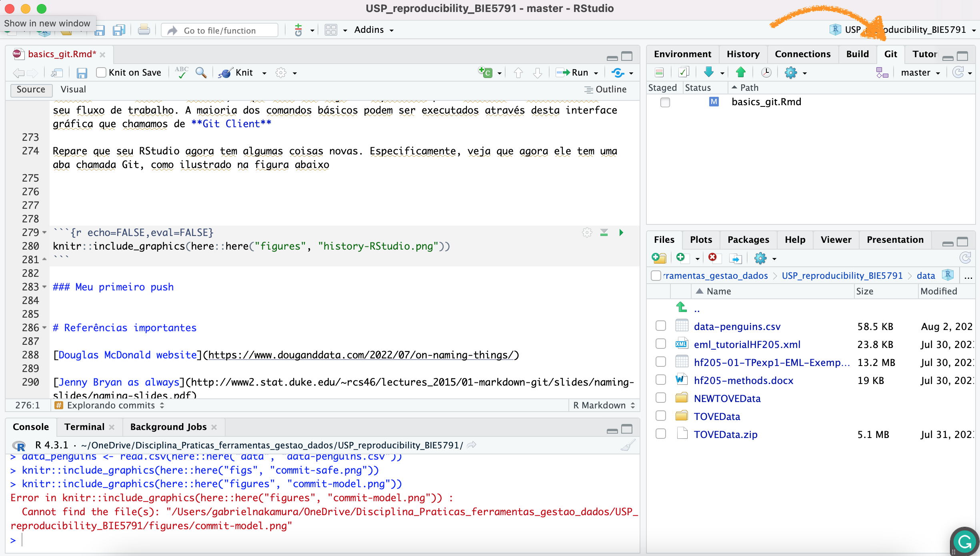Collapse the chunk at line 279

tap(44, 232)
